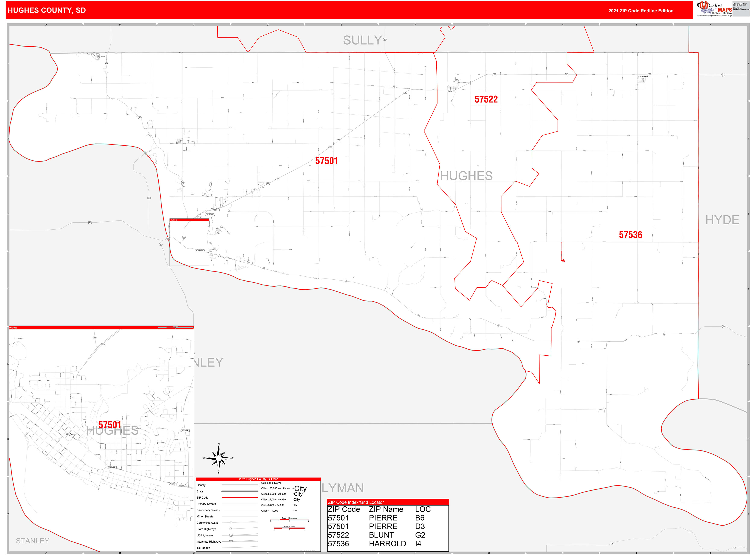Click the Interstate Highways shield in legend

(231, 542)
